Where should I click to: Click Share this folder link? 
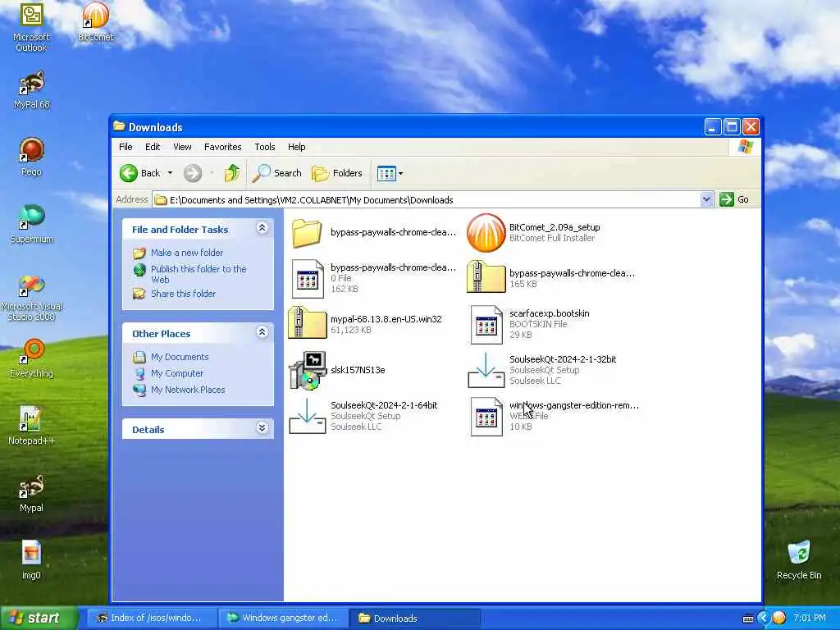(x=183, y=294)
